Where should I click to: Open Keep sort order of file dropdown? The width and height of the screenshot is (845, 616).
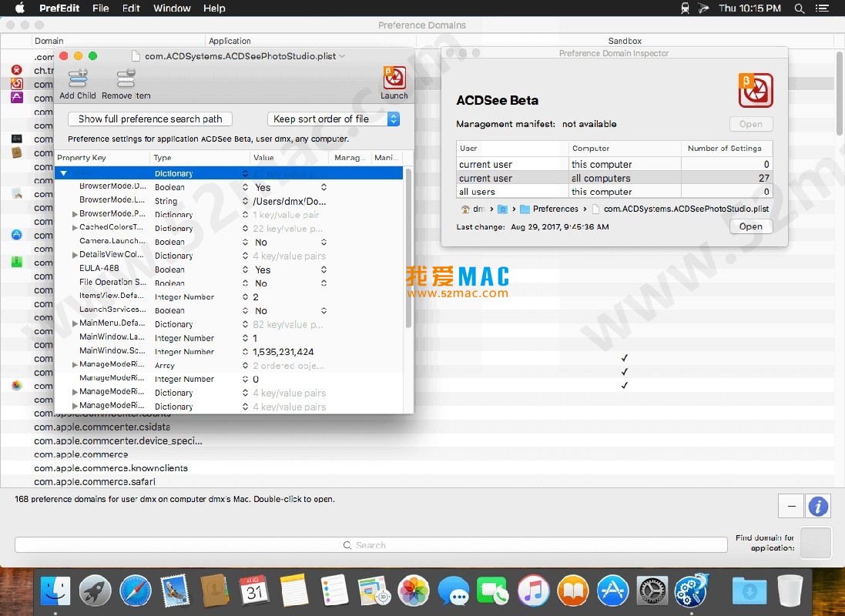(x=334, y=119)
